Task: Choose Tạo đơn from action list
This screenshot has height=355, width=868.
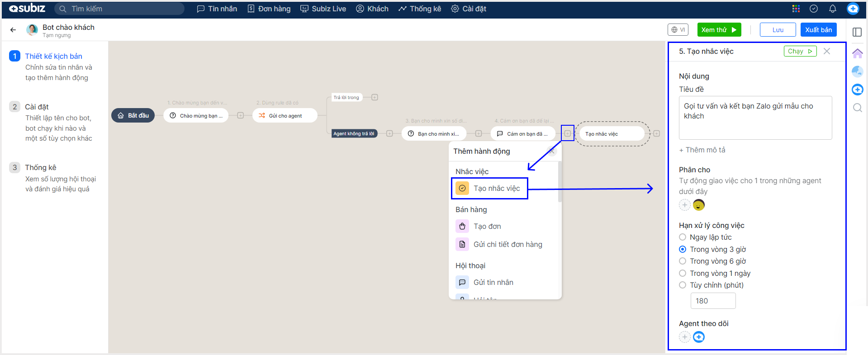Action: click(487, 226)
